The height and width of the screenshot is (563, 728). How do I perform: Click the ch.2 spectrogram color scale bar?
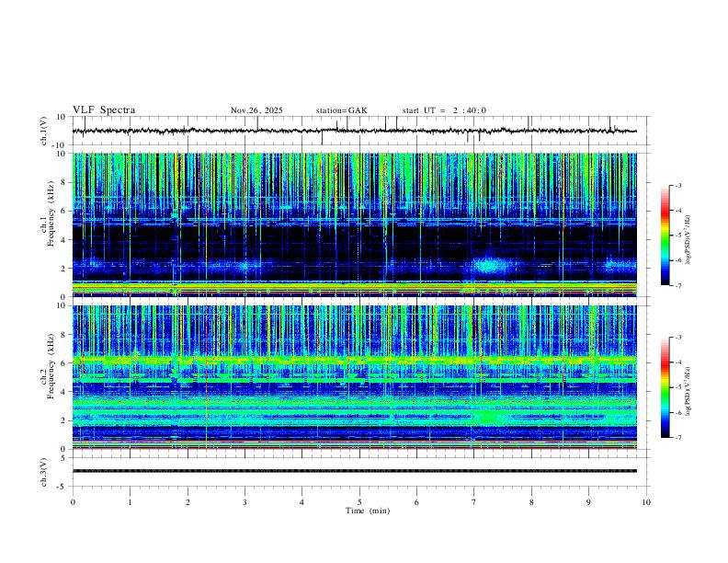pos(665,387)
